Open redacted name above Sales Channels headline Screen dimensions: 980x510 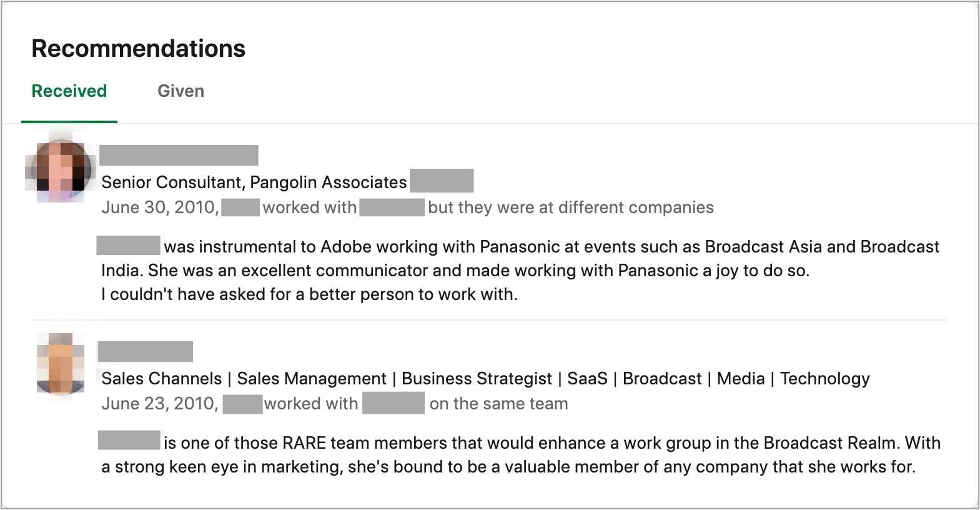point(145,352)
